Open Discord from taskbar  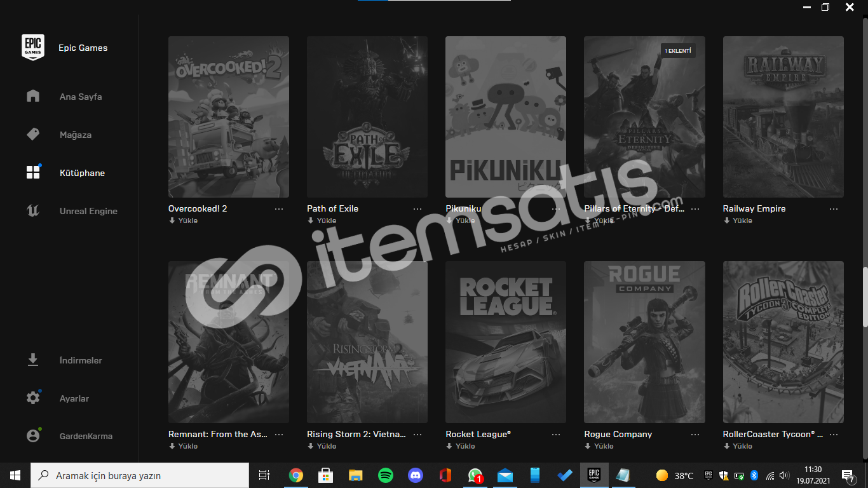coord(415,475)
